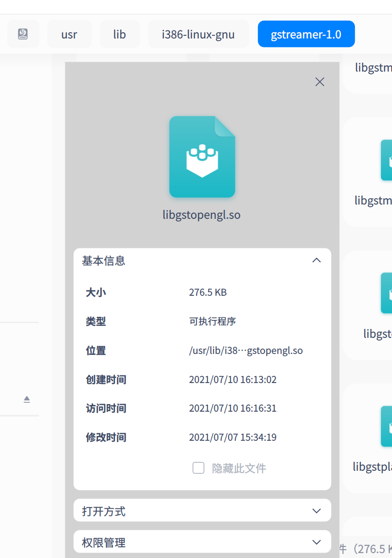
Task: Click the 修改时间 label
Action: pos(106,437)
